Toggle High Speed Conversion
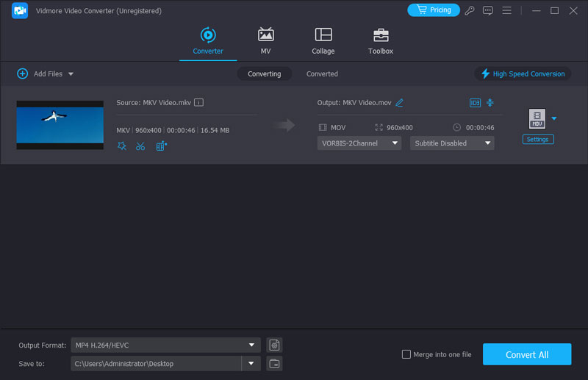The image size is (588, 380). click(x=523, y=74)
